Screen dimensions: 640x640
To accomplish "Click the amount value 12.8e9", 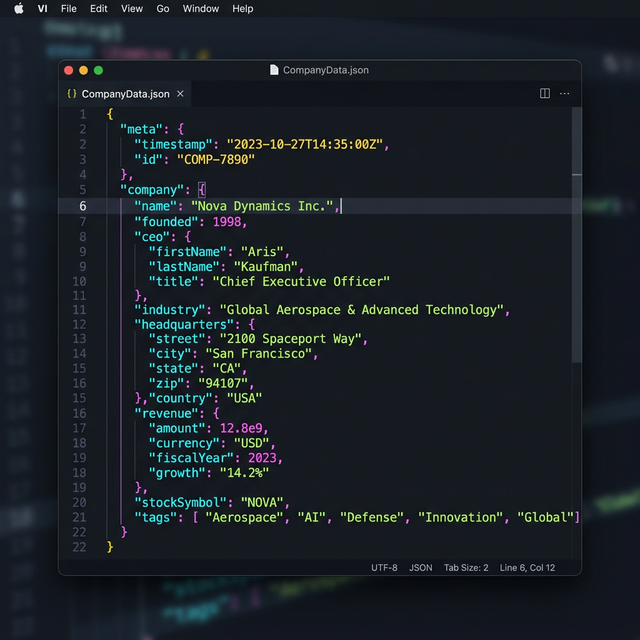I will point(241,428).
